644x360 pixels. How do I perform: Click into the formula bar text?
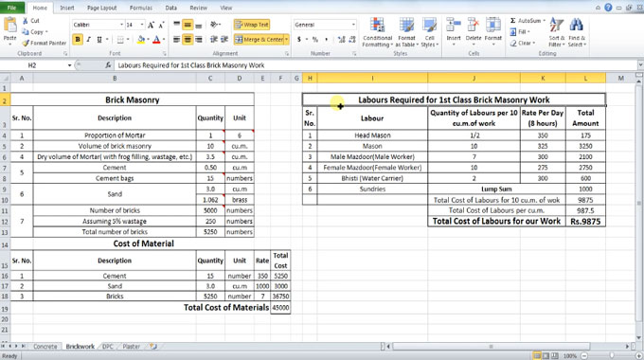(191, 65)
